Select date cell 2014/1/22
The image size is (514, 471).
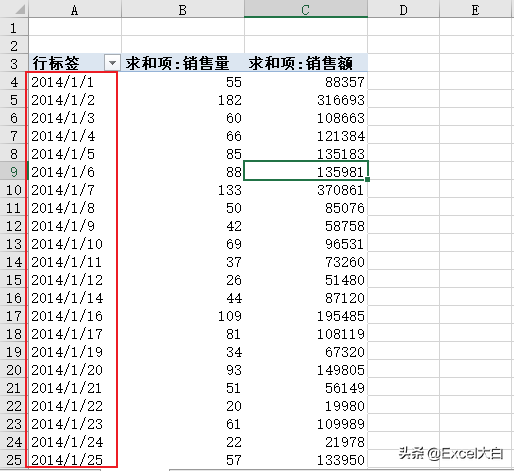click(75, 406)
